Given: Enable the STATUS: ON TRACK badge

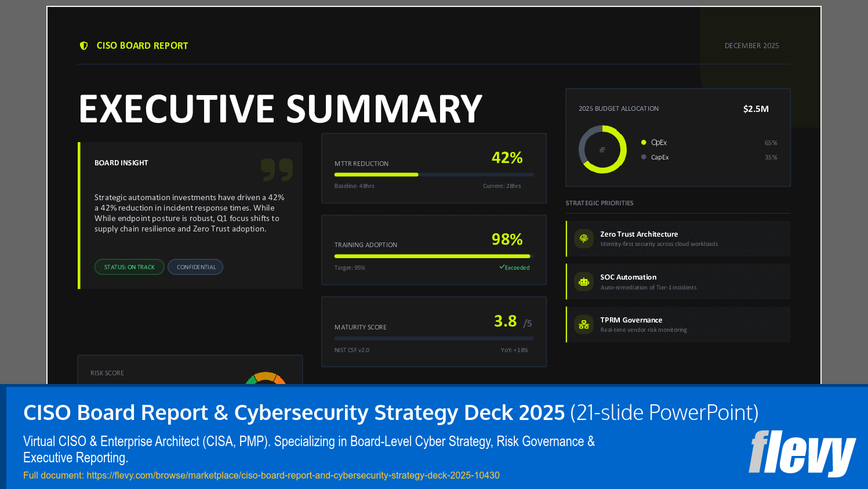Looking at the screenshot, I should click(129, 267).
